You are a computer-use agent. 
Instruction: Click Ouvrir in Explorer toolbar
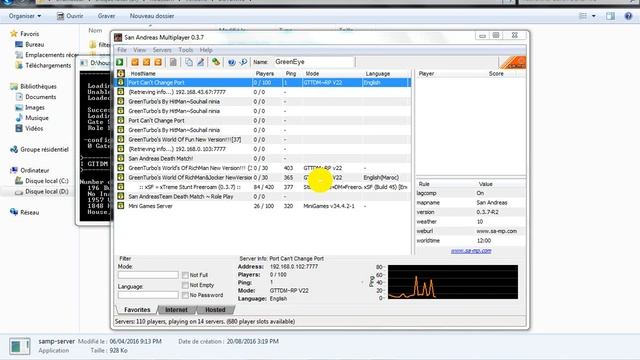click(x=70, y=16)
